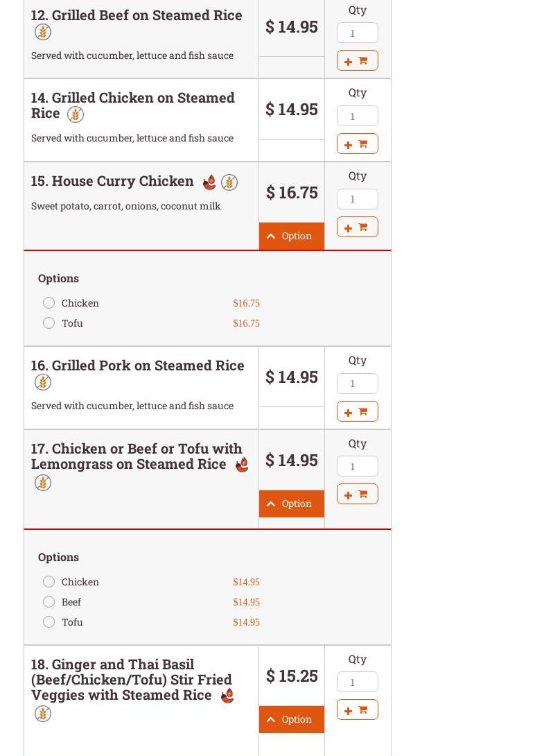Viewport: 544px width, 756px height.
Task: Add Grilled Pork on Steamed Rice to cart
Action: (357, 411)
